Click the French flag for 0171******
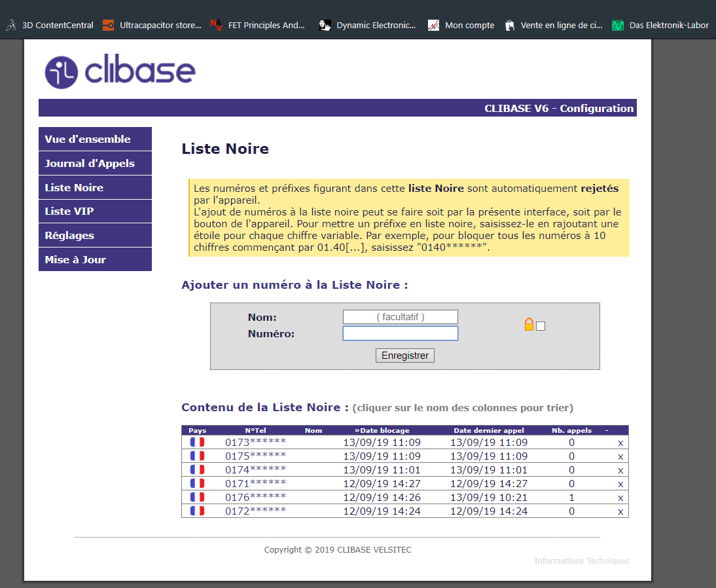This screenshot has width=716, height=588. [197, 483]
